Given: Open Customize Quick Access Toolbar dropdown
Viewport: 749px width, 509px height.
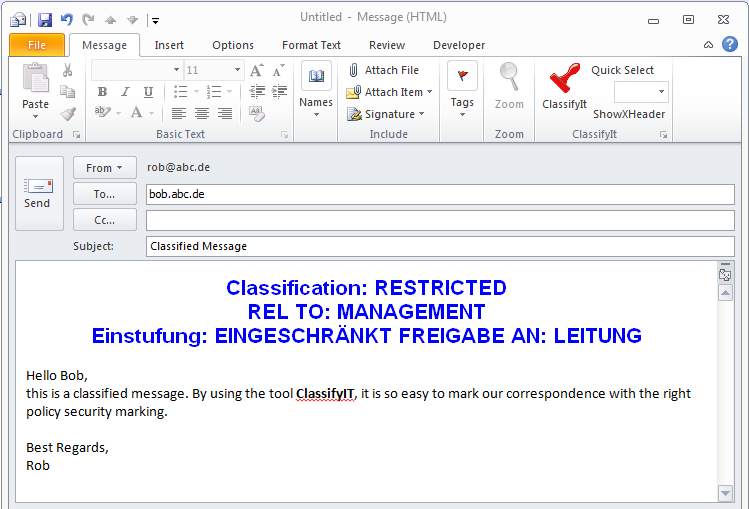Looking at the screenshot, I should point(155,21).
